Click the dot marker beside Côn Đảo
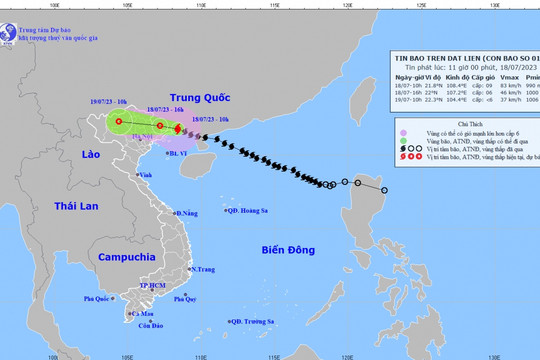The image size is (540, 360). (151, 321)
